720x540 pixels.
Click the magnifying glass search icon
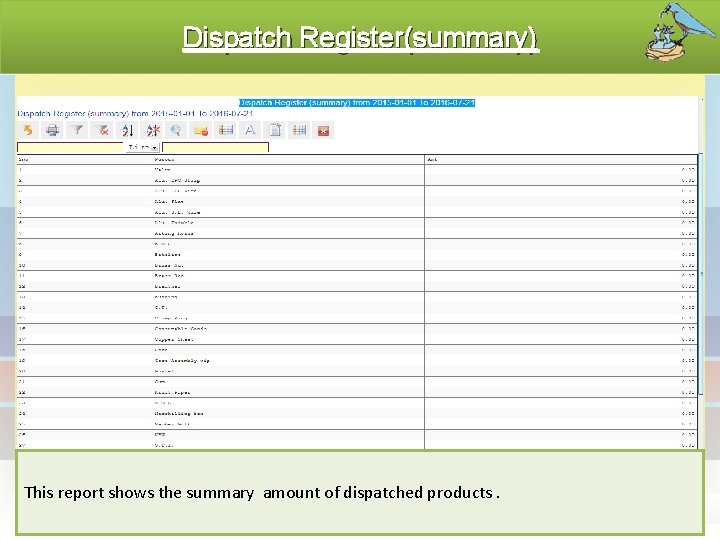point(176,130)
